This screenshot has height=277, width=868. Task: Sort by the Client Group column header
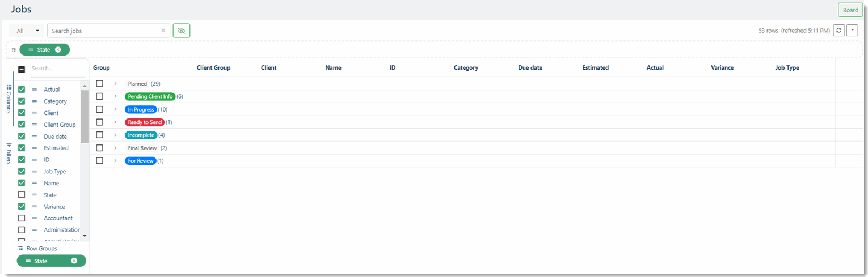pyautogui.click(x=213, y=67)
